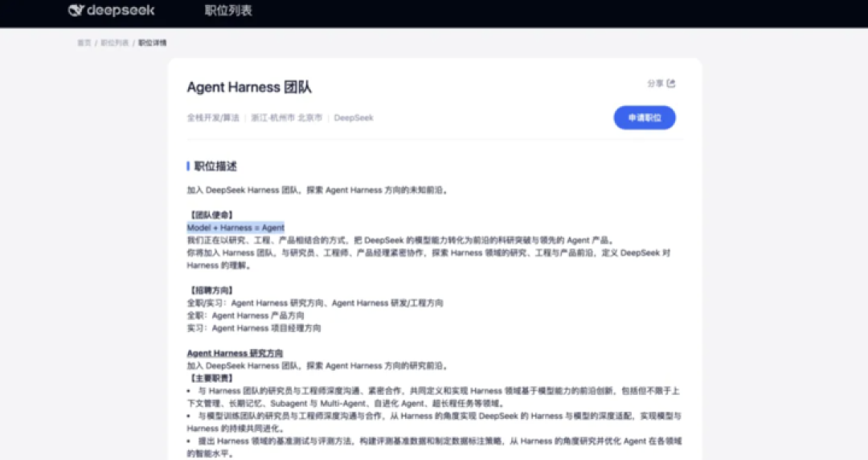
Task: Click the 分享 share icon
Action: 671,83
